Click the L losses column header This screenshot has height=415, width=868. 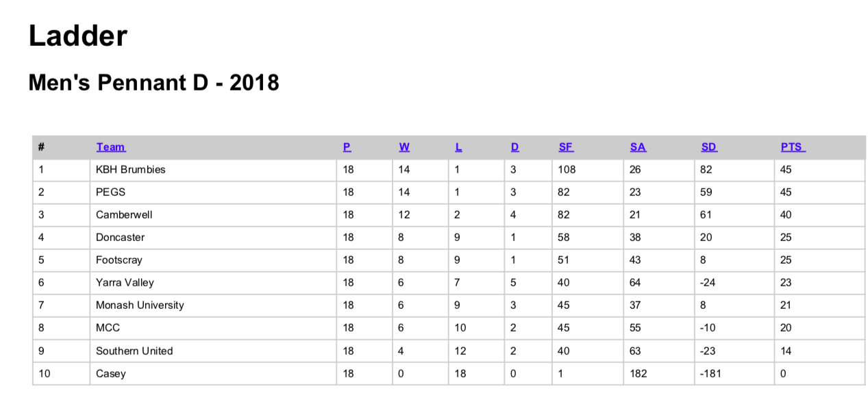coord(458,147)
